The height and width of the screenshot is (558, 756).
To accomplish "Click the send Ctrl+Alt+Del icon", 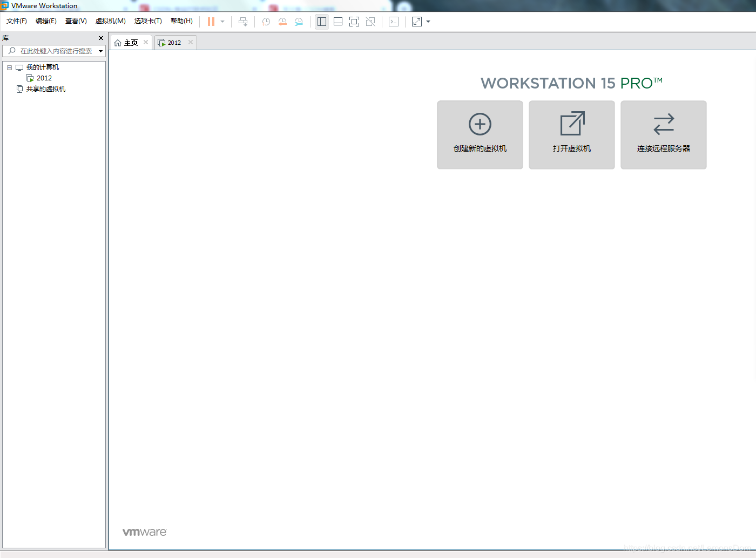I will (243, 22).
